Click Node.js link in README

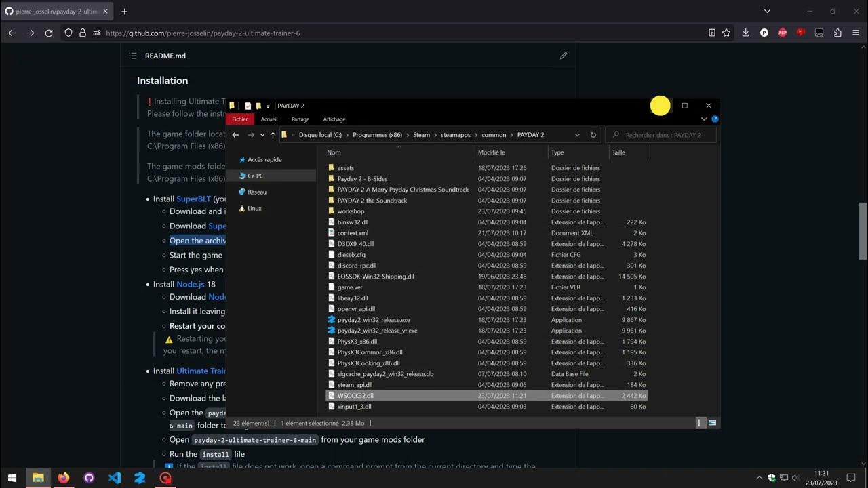[x=191, y=284]
